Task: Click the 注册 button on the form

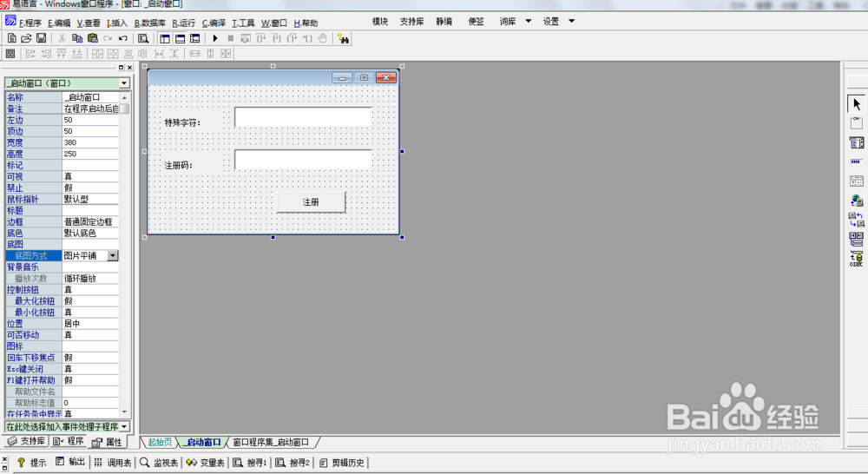Action: click(311, 202)
